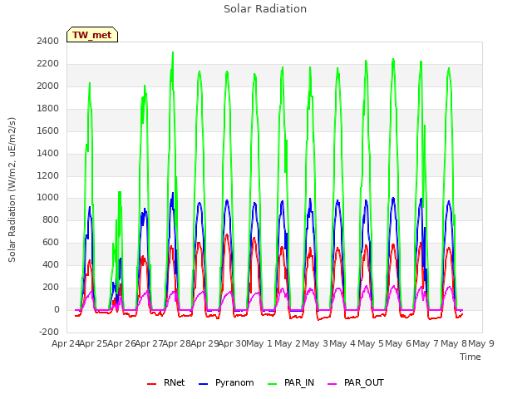This screenshot has height=399, width=532.
Task: Click the -200 y-axis tick label
Action: [x=49, y=332]
